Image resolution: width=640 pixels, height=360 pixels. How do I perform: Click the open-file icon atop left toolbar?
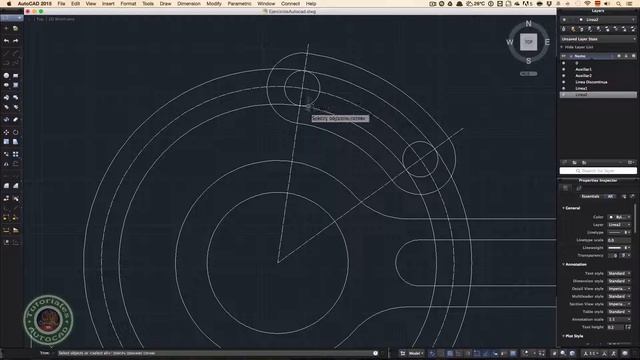[x=16, y=29]
